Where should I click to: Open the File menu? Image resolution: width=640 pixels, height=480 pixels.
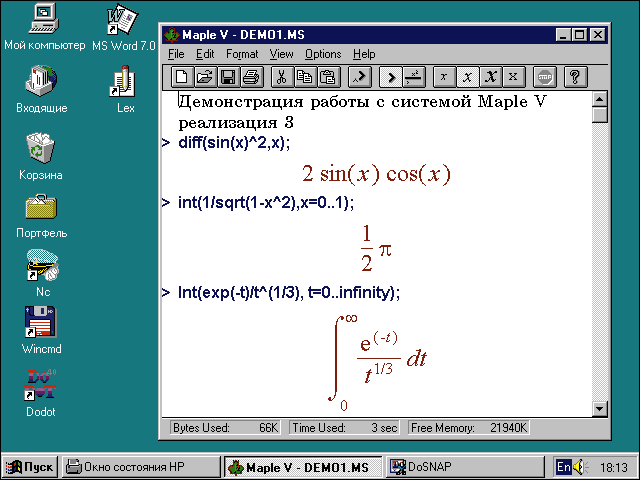click(176, 54)
